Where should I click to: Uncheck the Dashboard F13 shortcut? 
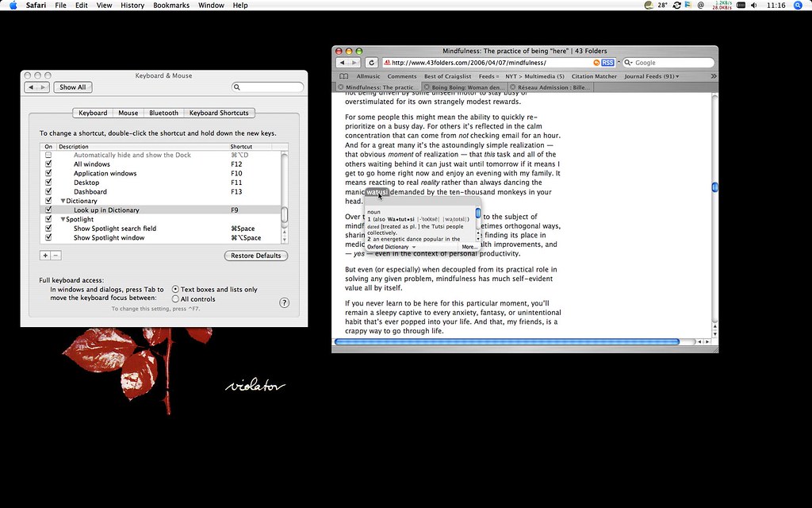48,191
